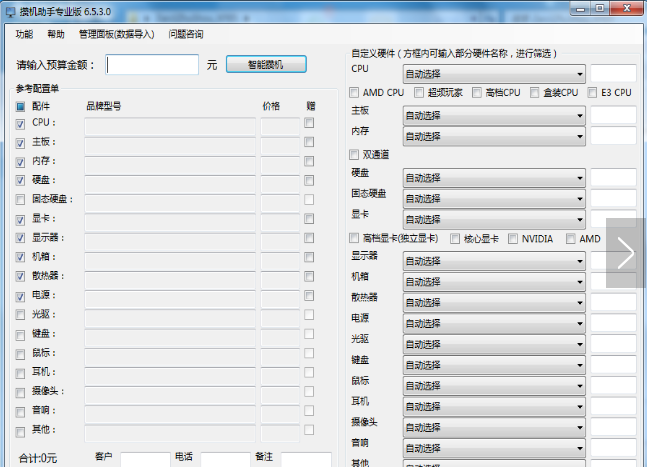The image size is (647, 467).
Task: Open the custom 散热器 dropdown
Action: pyautogui.click(x=494, y=303)
